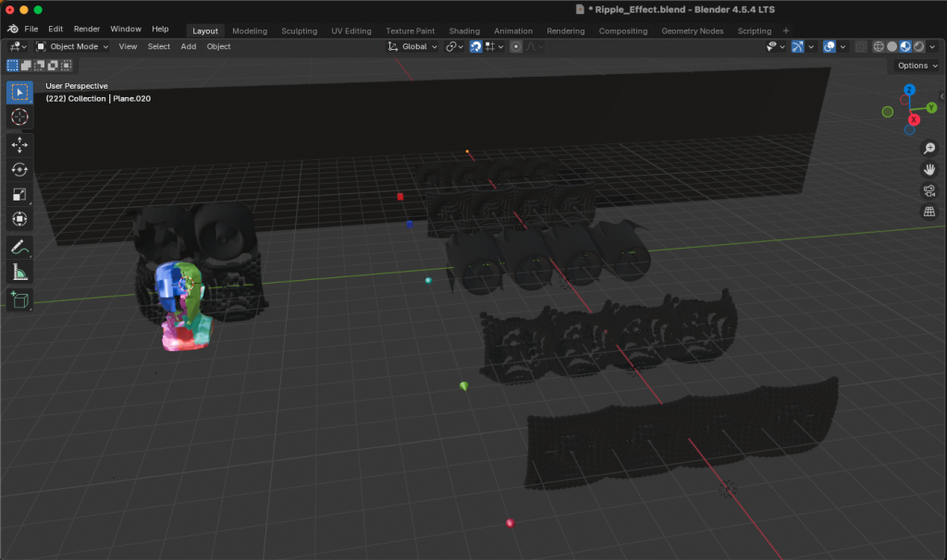Viewport: 947px width, 560px height.
Task: Click the red X axis on gizmo
Action: pyautogui.click(x=914, y=119)
